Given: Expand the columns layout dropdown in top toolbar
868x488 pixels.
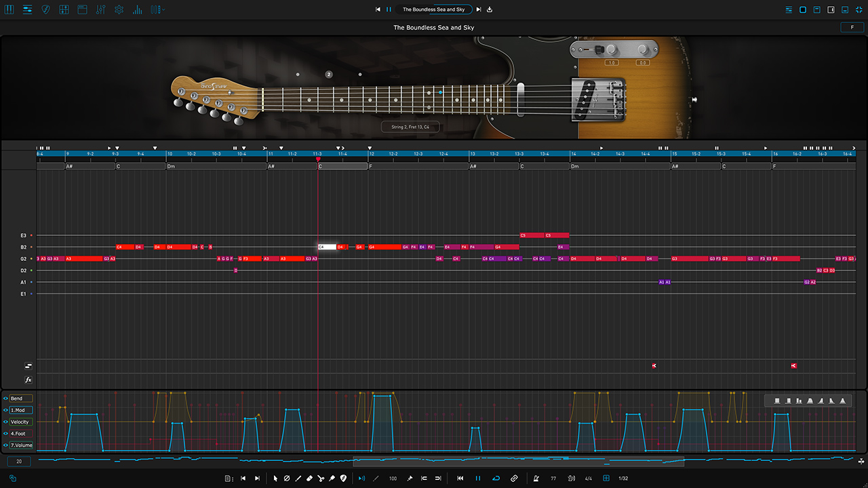Looking at the screenshot, I should (x=158, y=9).
